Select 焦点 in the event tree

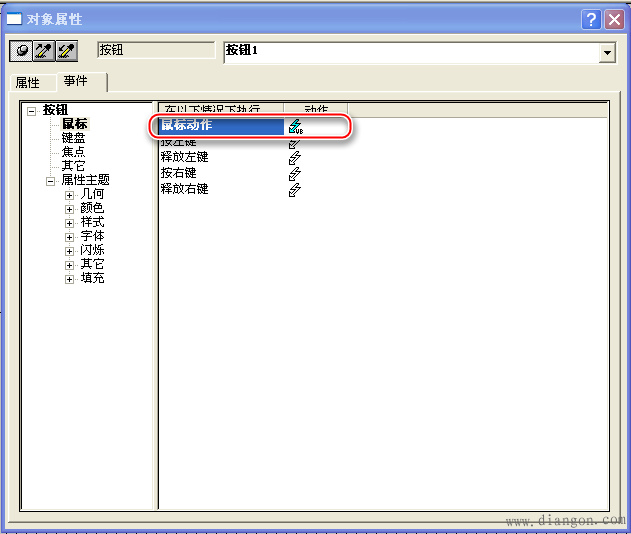[x=74, y=152]
